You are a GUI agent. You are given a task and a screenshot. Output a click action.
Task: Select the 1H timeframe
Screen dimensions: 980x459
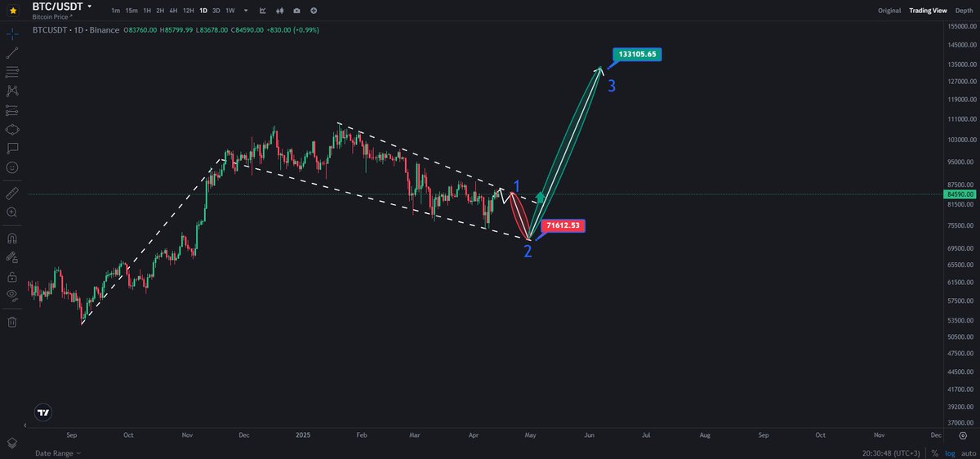pos(147,11)
